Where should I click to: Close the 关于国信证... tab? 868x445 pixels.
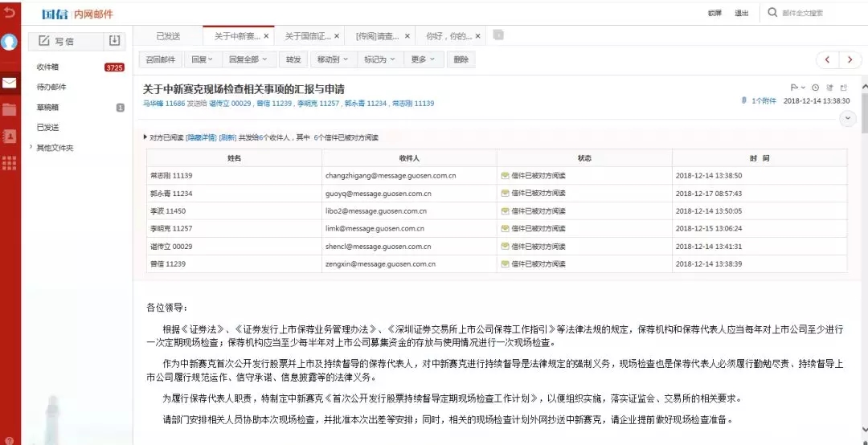point(337,36)
